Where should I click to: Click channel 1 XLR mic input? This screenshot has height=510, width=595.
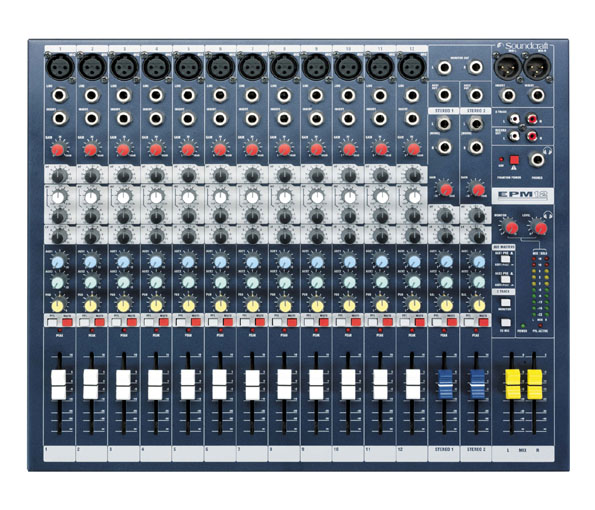[60, 66]
